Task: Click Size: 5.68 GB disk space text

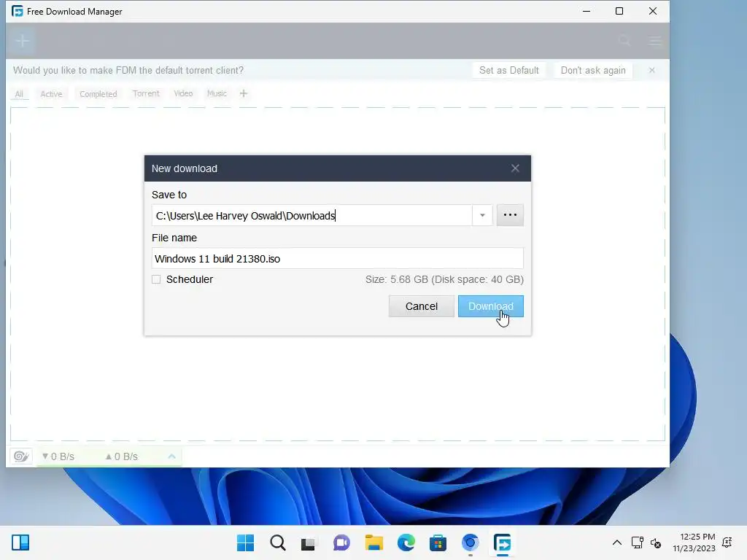Action: [444, 279]
